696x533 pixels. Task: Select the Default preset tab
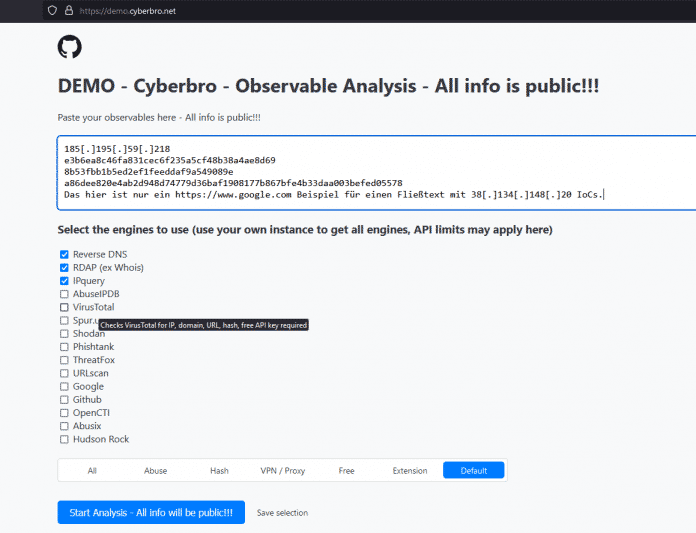[474, 470]
